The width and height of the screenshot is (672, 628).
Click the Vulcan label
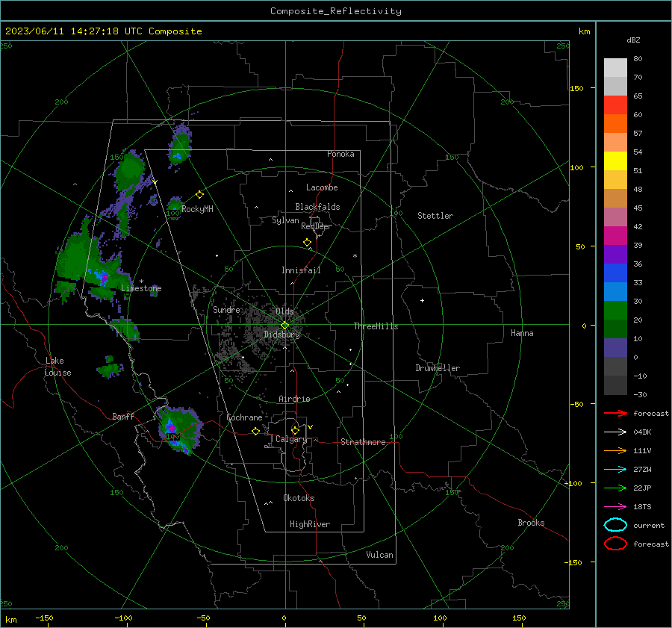click(379, 555)
